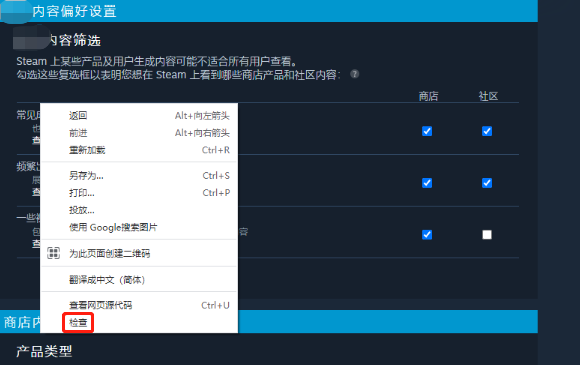The height and width of the screenshot is (365, 580).
Task: Uncheck 商店 checkbox in the 常见 row
Action: coord(427,131)
